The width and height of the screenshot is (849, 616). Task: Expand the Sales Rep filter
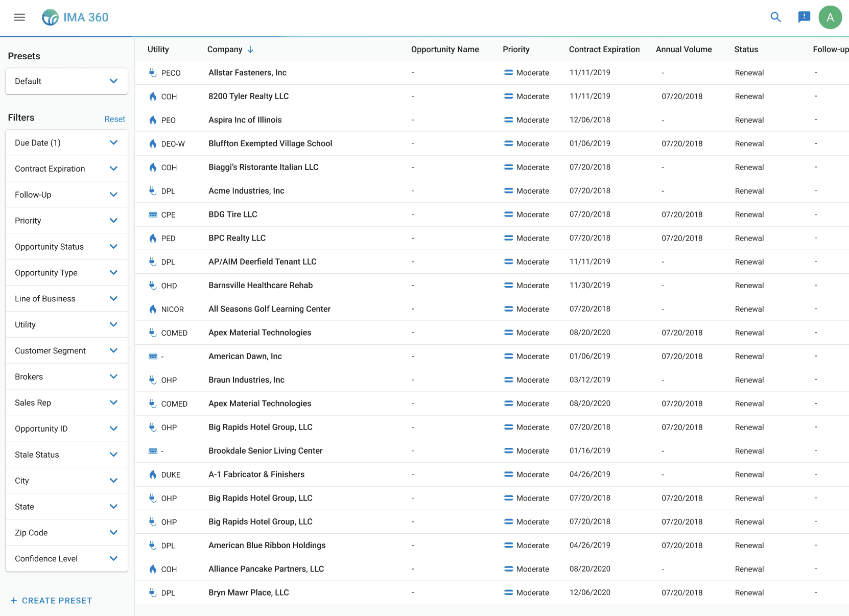(66, 403)
